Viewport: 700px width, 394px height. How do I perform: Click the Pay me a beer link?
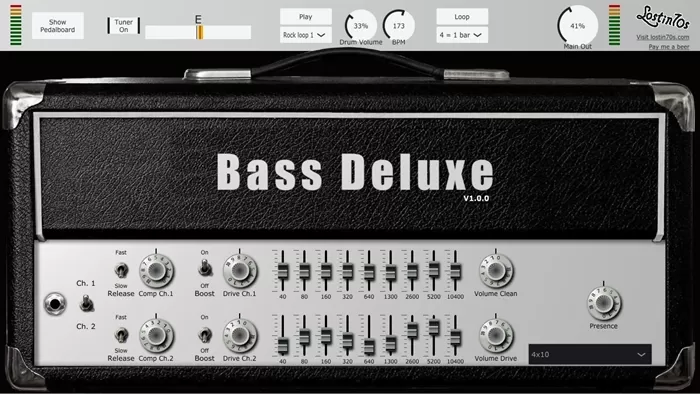669,46
